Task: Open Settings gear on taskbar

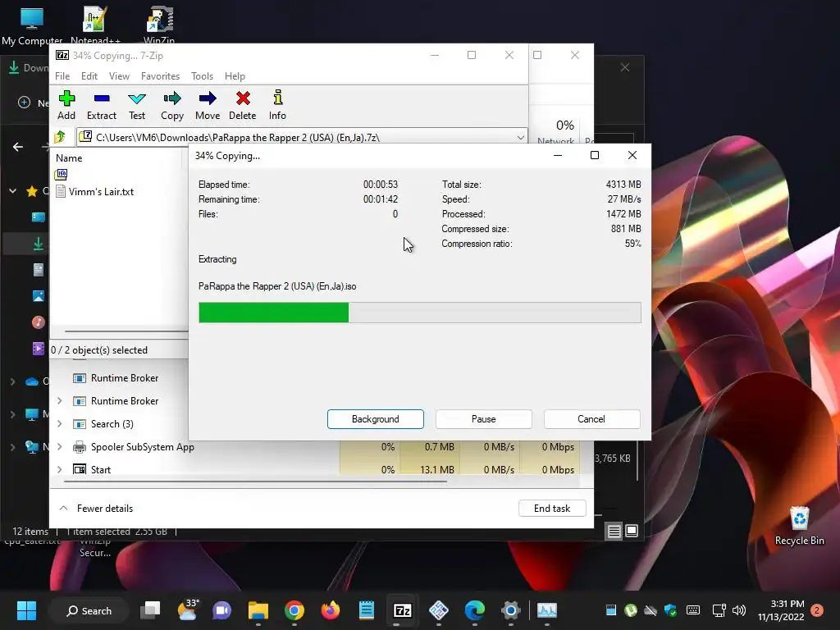Action: (x=510, y=610)
